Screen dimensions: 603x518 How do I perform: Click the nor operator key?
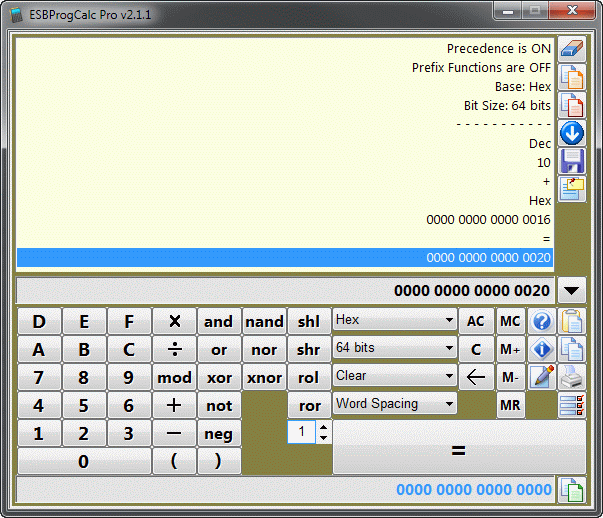pyautogui.click(x=265, y=349)
